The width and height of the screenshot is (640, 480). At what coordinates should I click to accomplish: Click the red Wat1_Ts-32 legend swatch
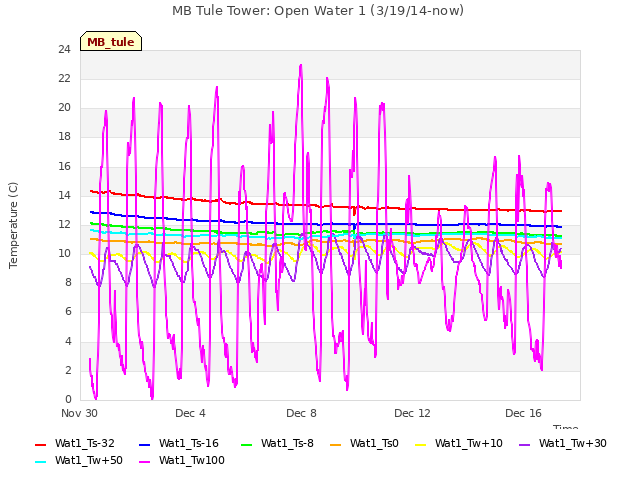[41, 444]
